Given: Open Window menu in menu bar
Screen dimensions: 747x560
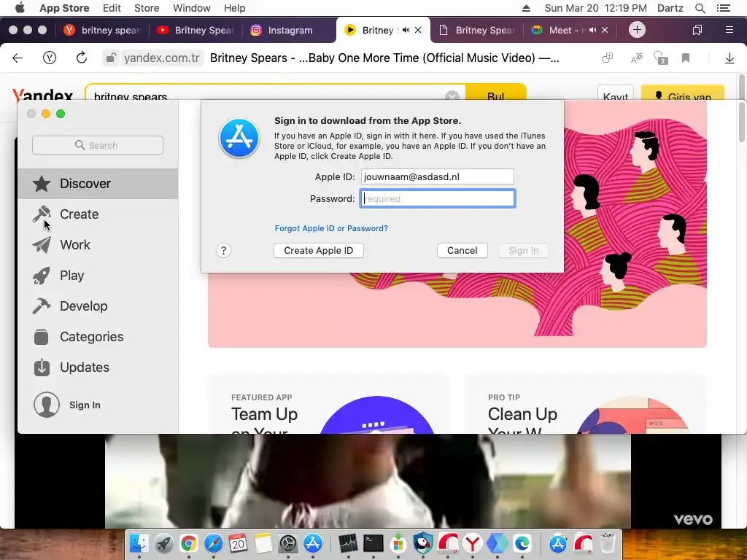Looking at the screenshot, I should click(x=192, y=8).
